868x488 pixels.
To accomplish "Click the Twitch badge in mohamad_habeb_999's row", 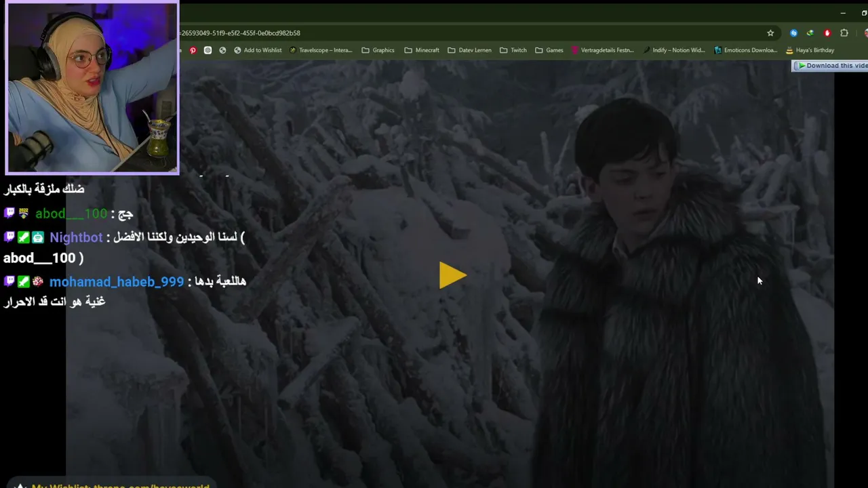I will coord(9,281).
